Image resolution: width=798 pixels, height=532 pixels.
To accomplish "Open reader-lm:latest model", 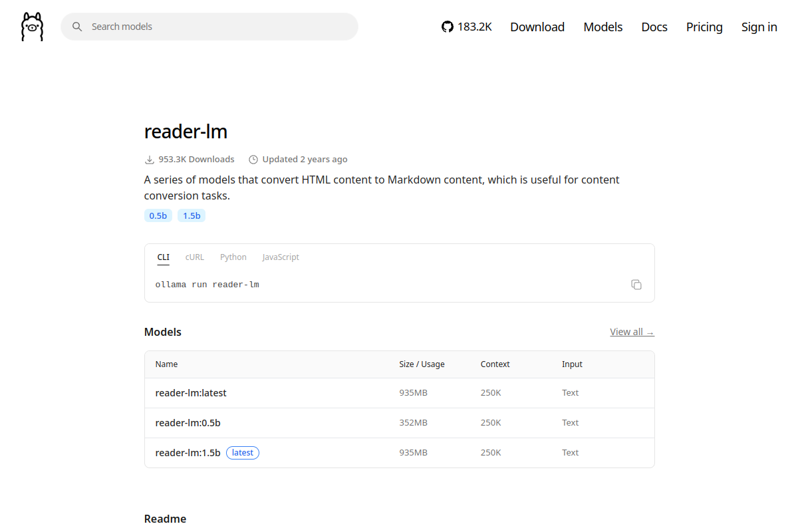I will coord(191,393).
